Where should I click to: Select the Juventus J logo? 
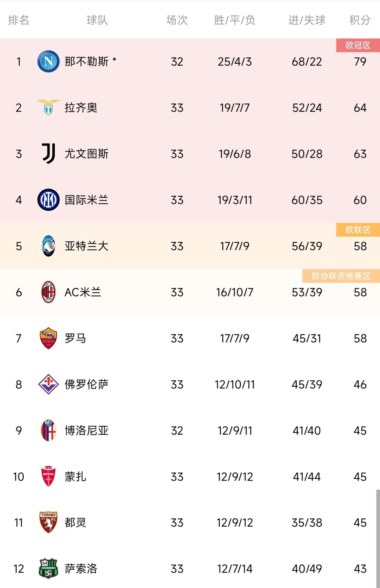click(x=48, y=153)
